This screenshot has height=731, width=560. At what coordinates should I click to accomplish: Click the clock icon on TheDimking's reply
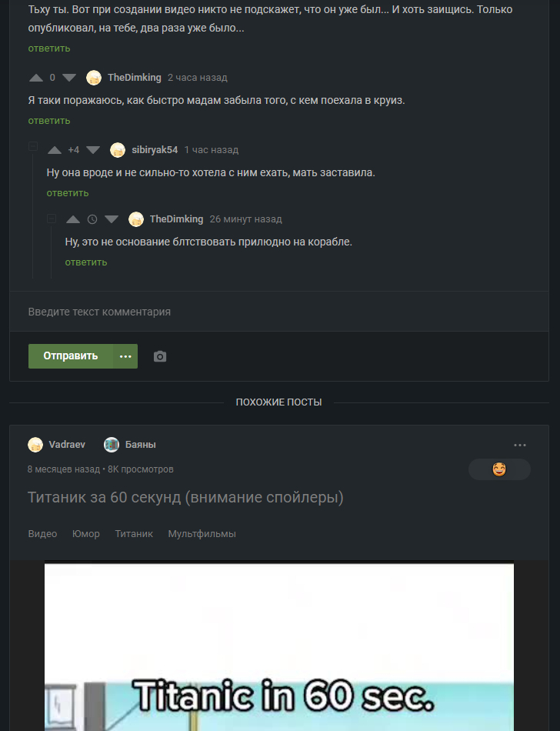(92, 219)
